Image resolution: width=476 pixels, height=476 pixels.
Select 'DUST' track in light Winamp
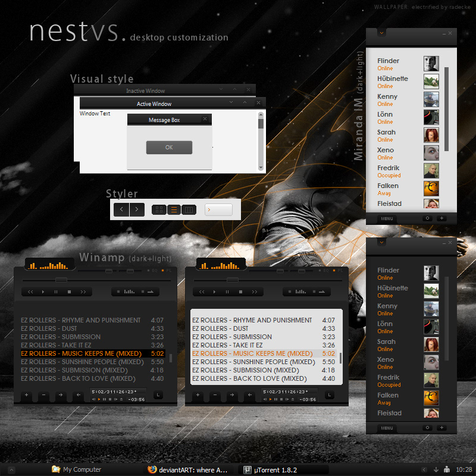pos(264,328)
